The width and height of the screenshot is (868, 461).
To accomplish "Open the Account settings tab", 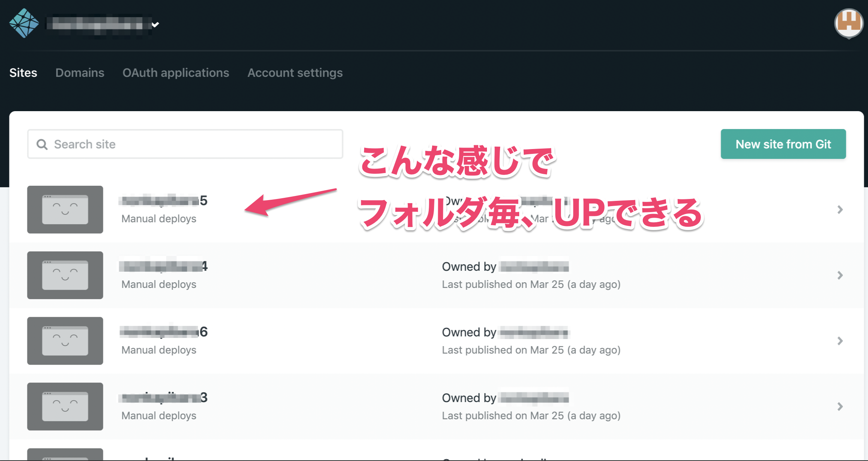I will pyautogui.click(x=295, y=73).
